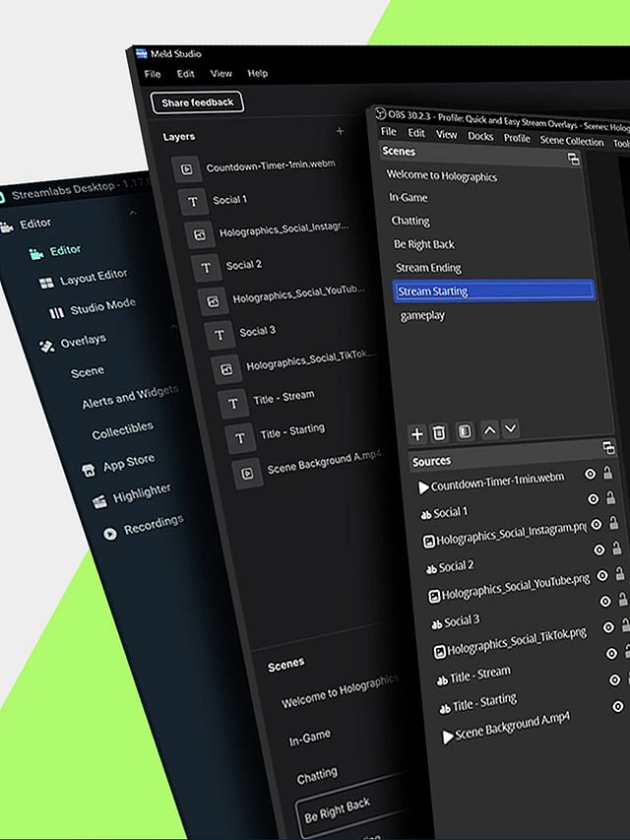Move scene down with the down arrow
Viewport: 630px width, 840px height.
pyautogui.click(x=510, y=429)
